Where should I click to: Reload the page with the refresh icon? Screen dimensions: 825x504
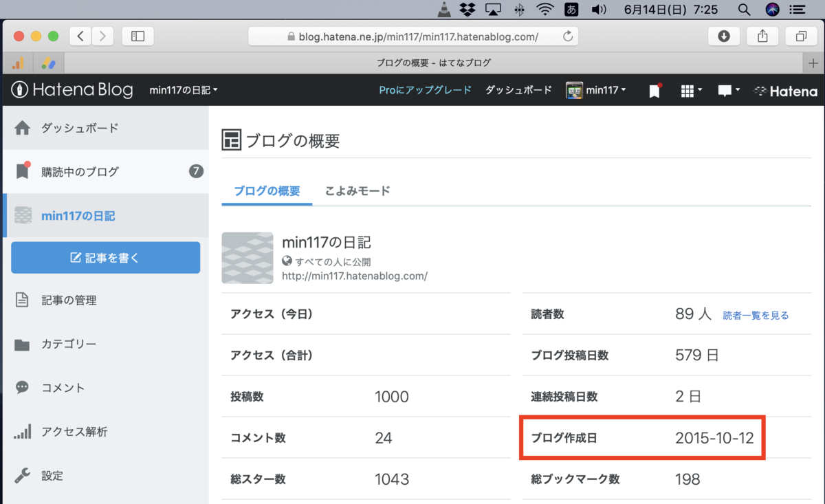[x=567, y=36]
